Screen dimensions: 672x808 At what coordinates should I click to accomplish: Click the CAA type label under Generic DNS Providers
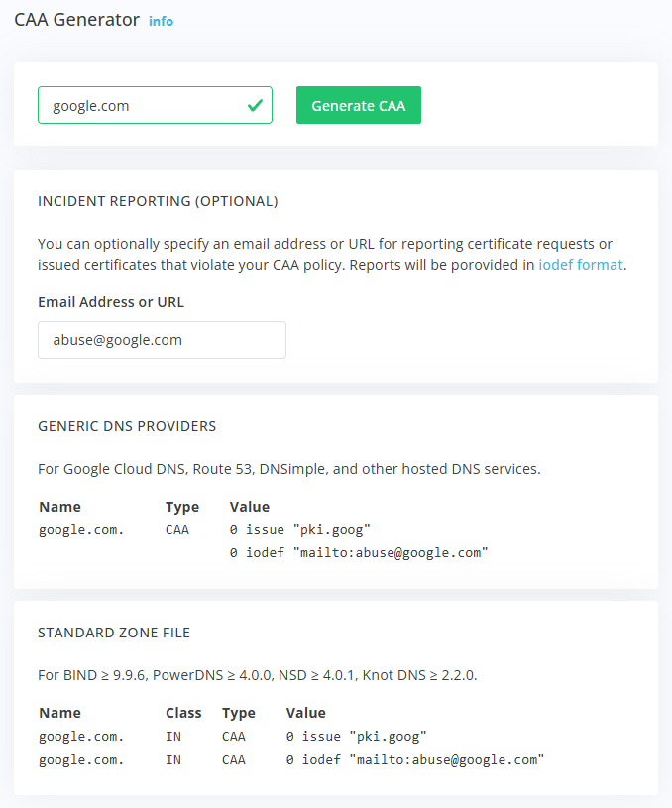click(x=176, y=529)
